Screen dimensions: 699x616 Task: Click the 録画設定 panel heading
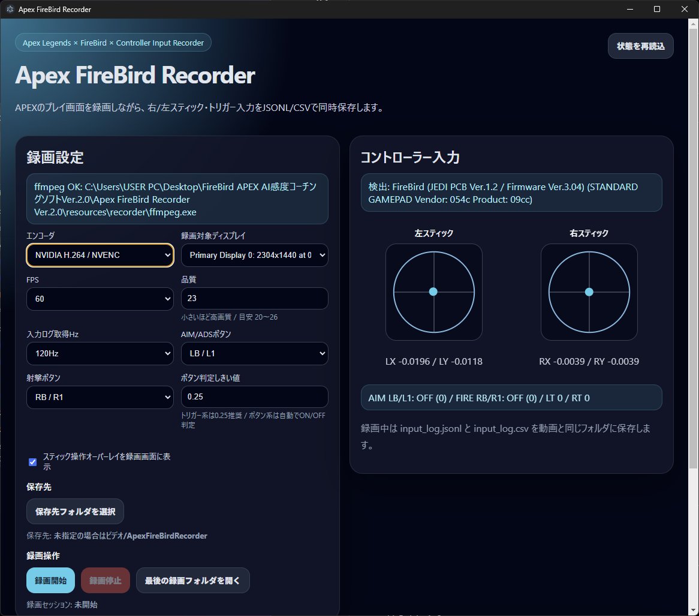pyautogui.click(x=55, y=158)
